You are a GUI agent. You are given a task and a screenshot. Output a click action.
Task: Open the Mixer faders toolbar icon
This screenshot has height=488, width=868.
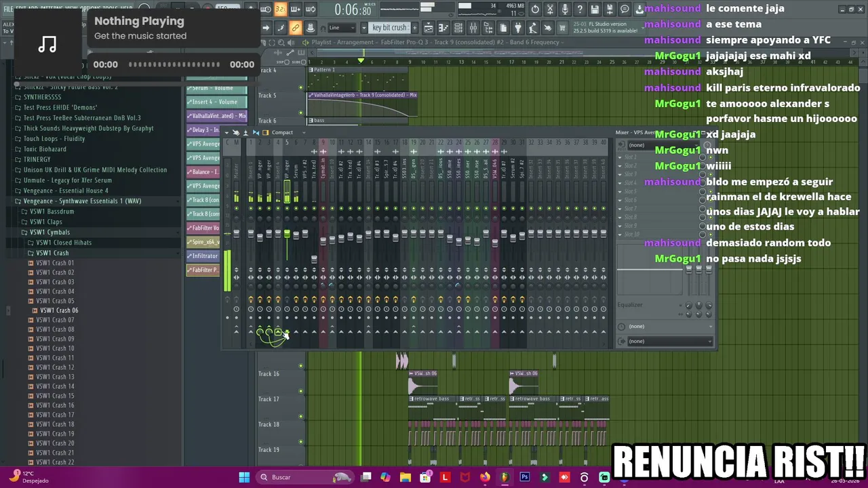[473, 28]
